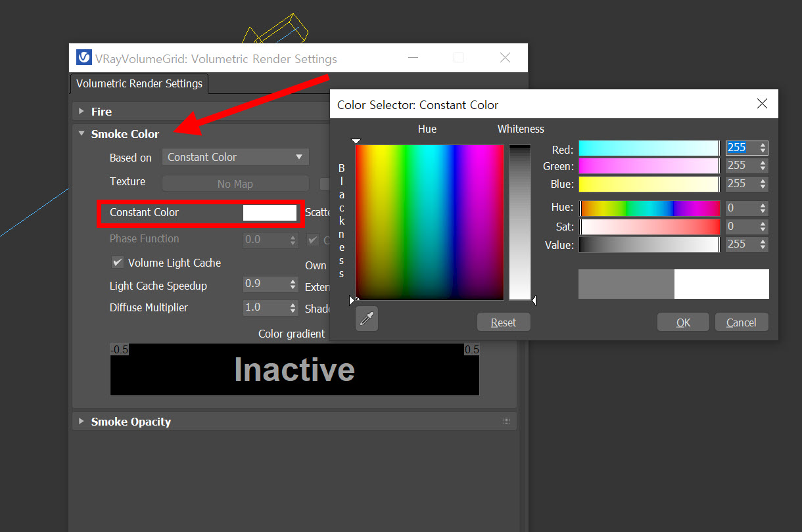Open the Constant Color white swatch
Image resolution: width=802 pixels, height=532 pixels.
click(x=270, y=212)
